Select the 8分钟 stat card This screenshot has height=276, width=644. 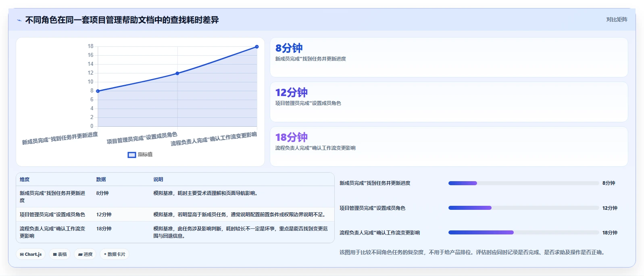(x=449, y=57)
